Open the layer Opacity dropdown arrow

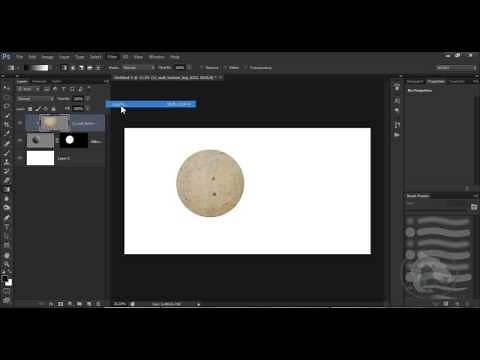(87, 99)
